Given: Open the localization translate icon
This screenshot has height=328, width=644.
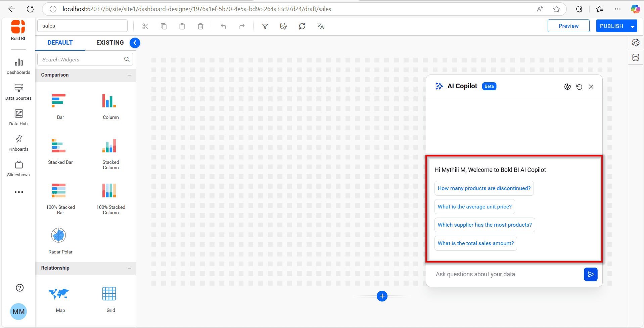Looking at the screenshot, I should (x=320, y=26).
